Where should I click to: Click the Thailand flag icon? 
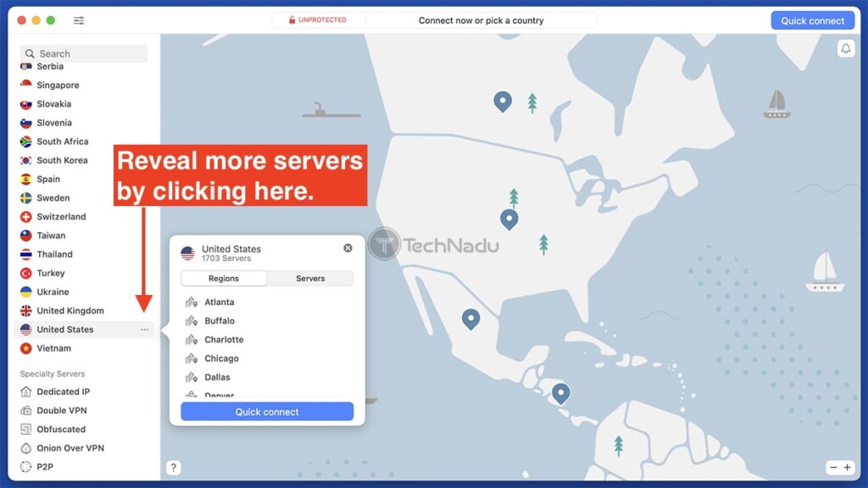[x=26, y=254]
